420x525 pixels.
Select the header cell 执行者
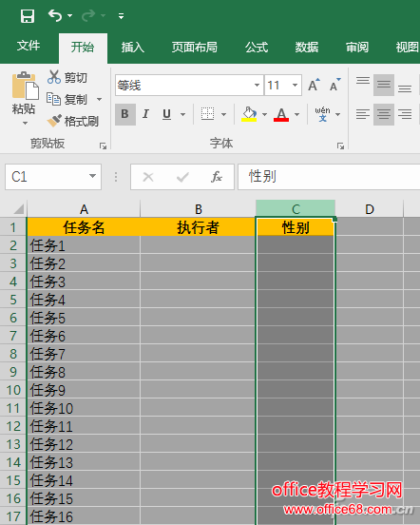pyautogui.click(x=198, y=227)
